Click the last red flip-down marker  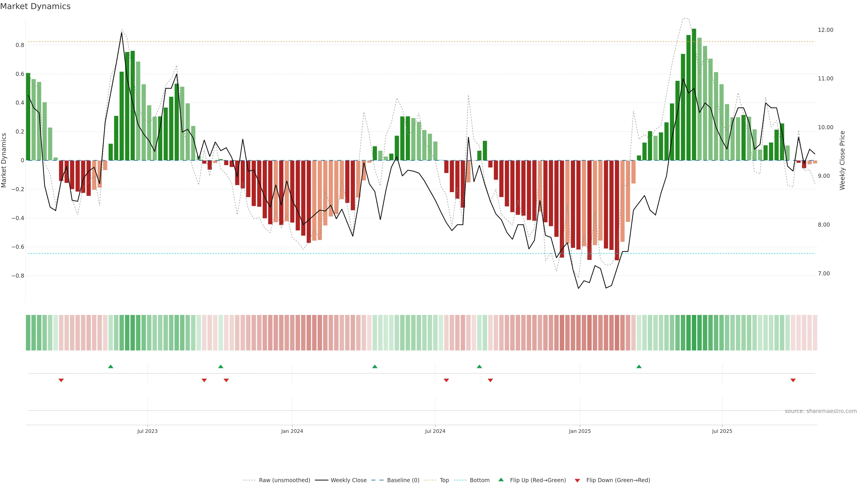[x=793, y=380]
